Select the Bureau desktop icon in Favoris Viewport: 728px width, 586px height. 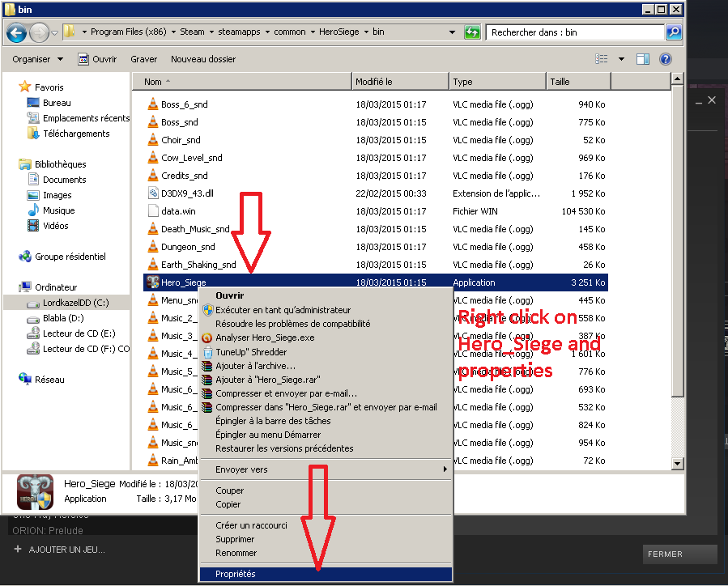point(32,103)
